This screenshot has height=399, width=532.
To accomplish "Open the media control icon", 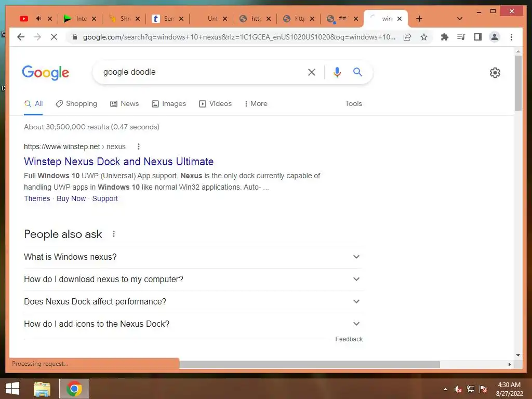I will [461, 37].
